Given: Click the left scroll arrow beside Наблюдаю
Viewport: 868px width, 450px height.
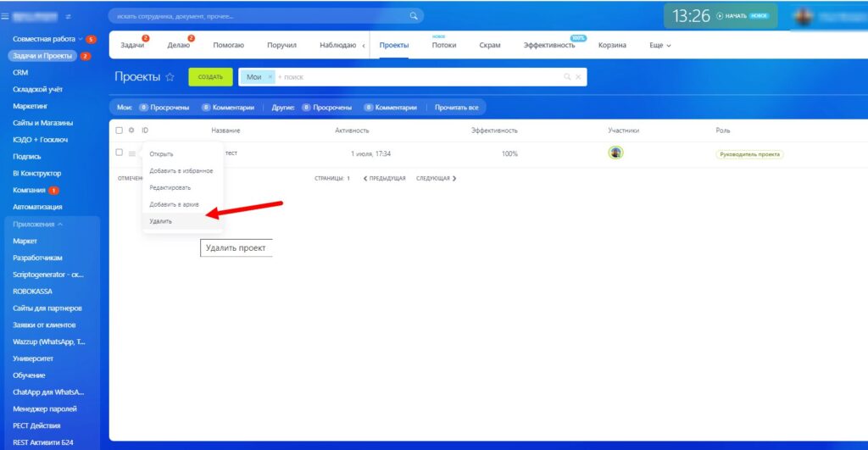Looking at the screenshot, I should [x=363, y=46].
